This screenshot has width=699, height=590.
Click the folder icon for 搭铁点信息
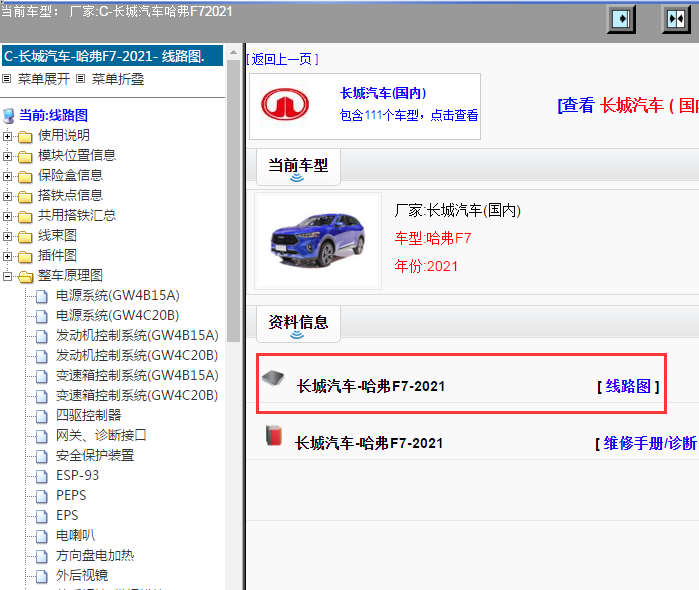pyautogui.click(x=25, y=196)
